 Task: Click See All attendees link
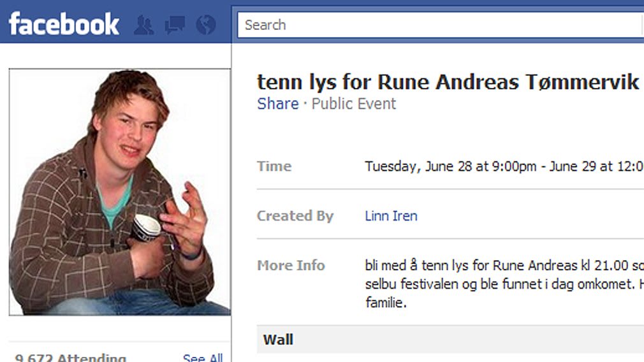point(203,358)
